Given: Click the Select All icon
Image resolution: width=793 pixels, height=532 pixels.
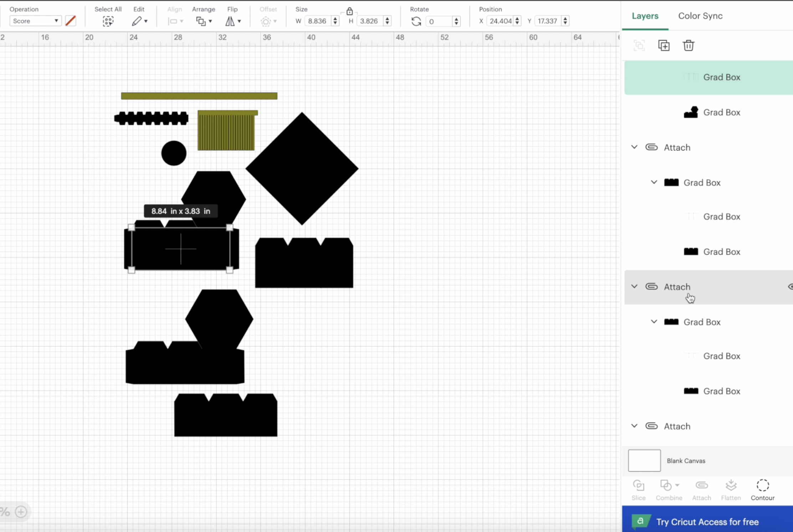Looking at the screenshot, I should click(x=108, y=21).
